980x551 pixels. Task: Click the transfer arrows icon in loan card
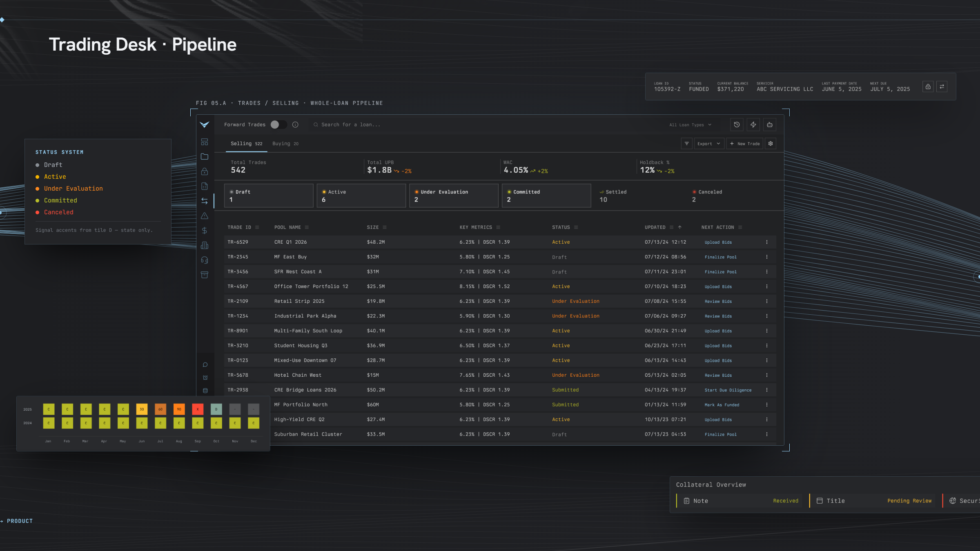[942, 87]
